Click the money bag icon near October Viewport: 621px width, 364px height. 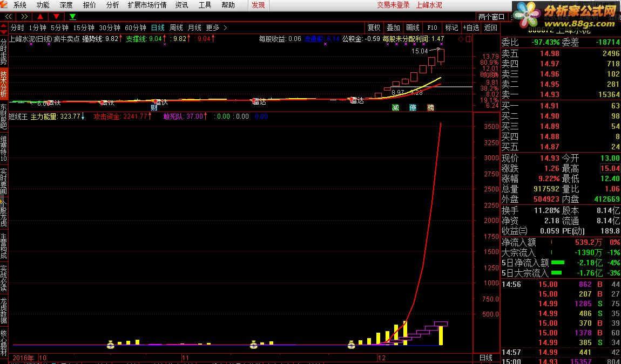pyautogui.click(x=111, y=345)
